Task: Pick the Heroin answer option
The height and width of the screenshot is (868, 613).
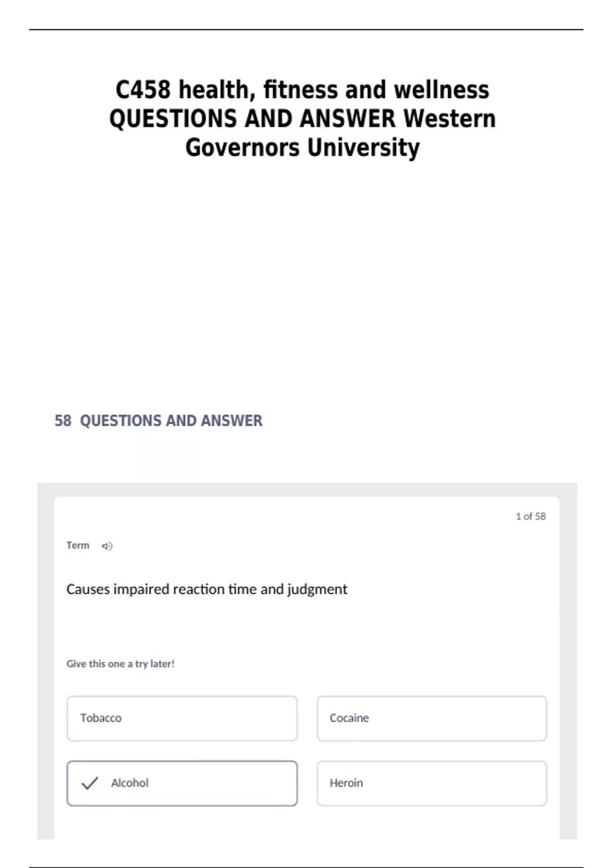Action: pyautogui.click(x=432, y=783)
